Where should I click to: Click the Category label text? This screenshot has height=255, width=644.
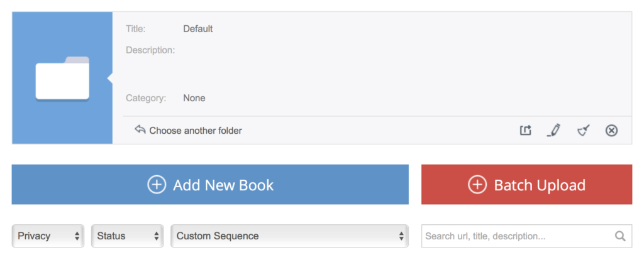pos(146,98)
